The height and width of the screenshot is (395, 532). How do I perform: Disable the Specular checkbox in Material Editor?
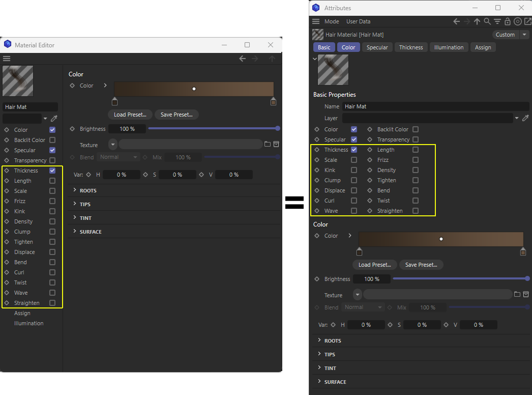click(52, 150)
